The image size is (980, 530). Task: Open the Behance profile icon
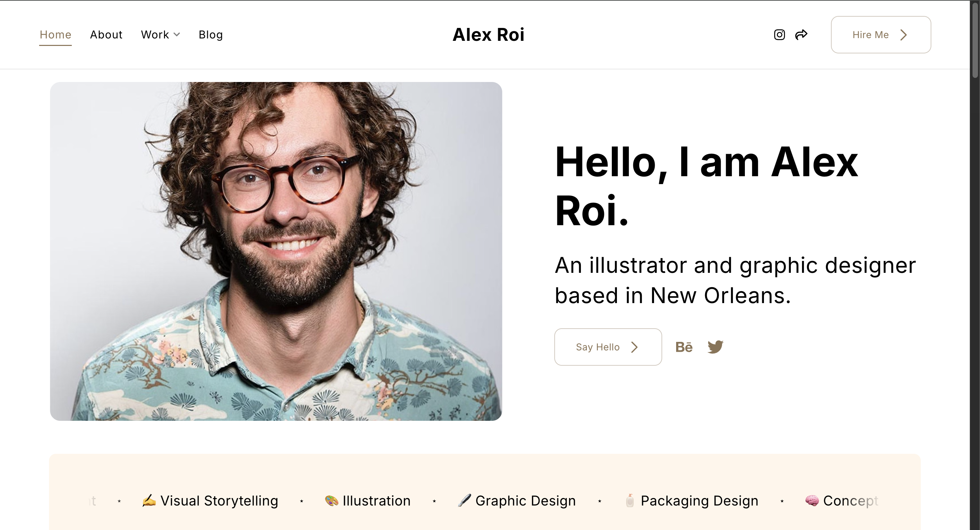(x=684, y=347)
